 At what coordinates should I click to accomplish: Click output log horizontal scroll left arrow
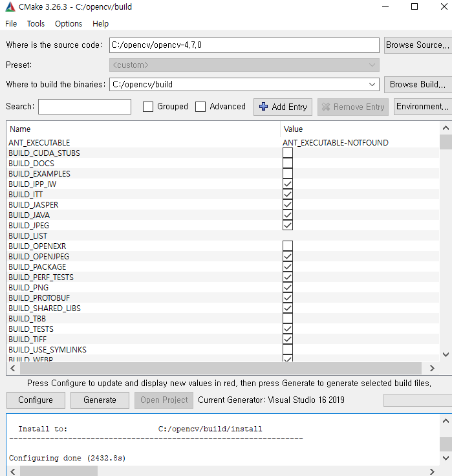click(x=13, y=471)
